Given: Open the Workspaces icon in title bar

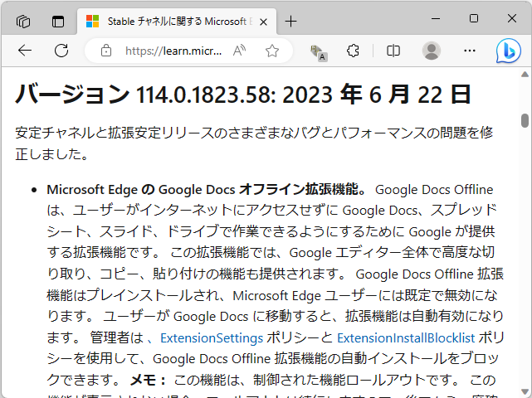Looking at the screenshot, I should 23,22.
